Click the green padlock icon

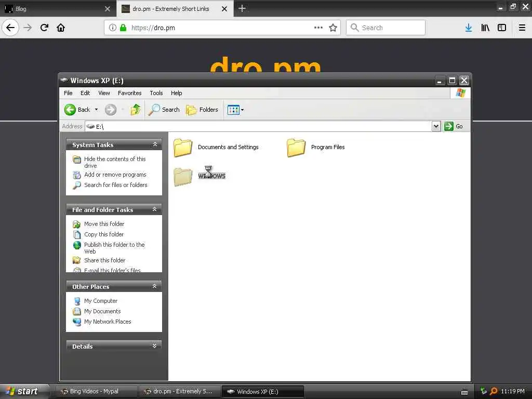(x=123, y=28)
